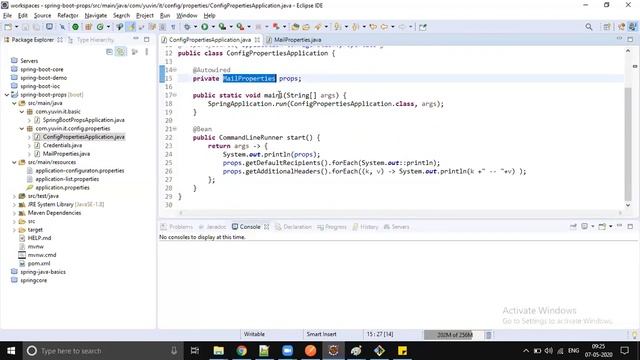Open the Refactor menu

tap(68, 16)
